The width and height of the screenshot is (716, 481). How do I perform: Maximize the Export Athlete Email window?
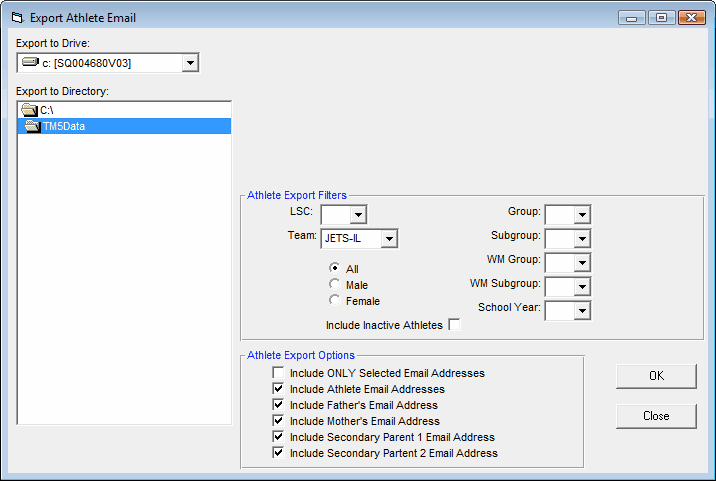[661, 18]
